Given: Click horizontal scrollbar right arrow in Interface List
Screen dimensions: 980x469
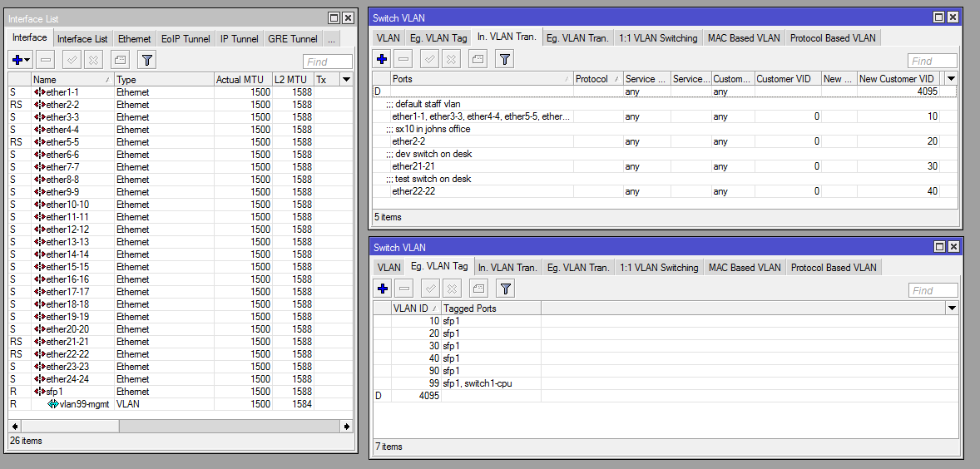Looking at the screenshot, I should pos(346,426).
